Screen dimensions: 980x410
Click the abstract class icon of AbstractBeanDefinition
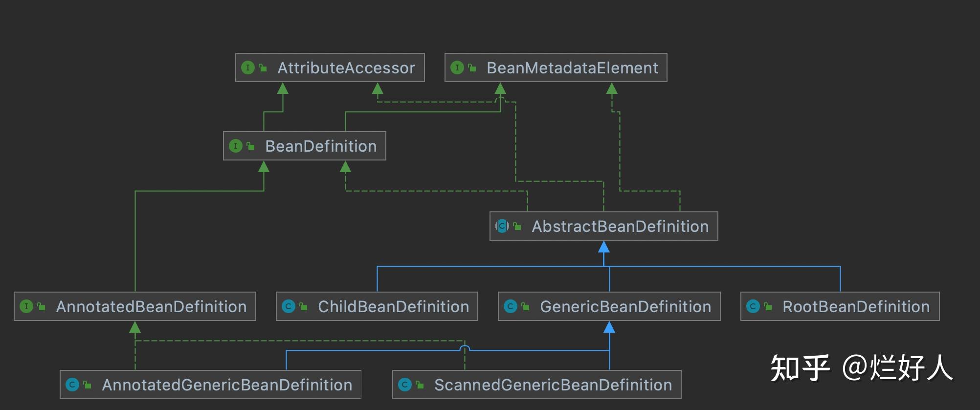[502, 226]
